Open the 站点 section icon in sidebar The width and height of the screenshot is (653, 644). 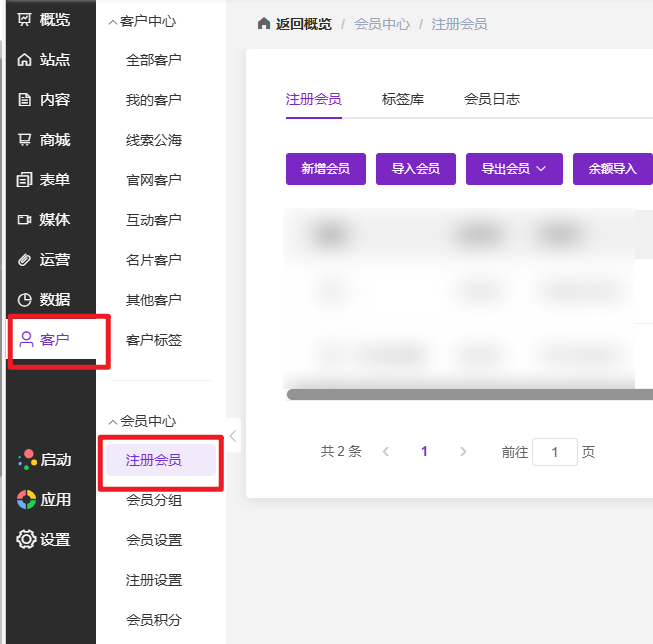25,60
